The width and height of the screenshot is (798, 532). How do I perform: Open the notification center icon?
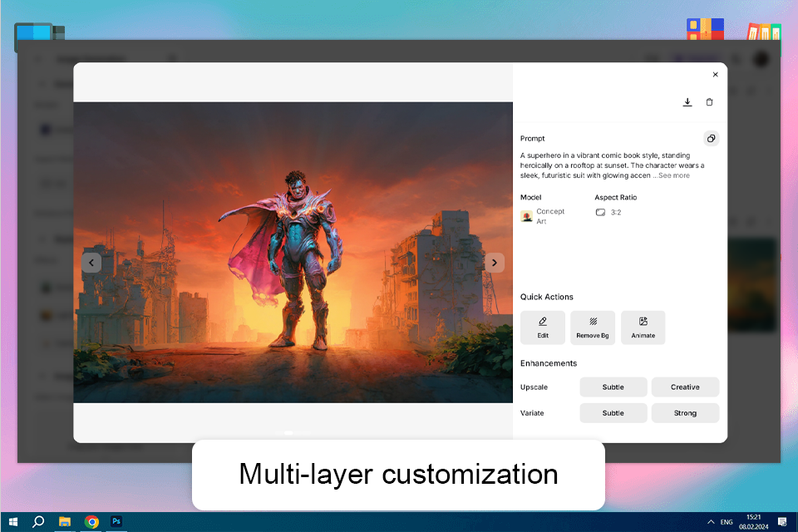pos(782,522)
